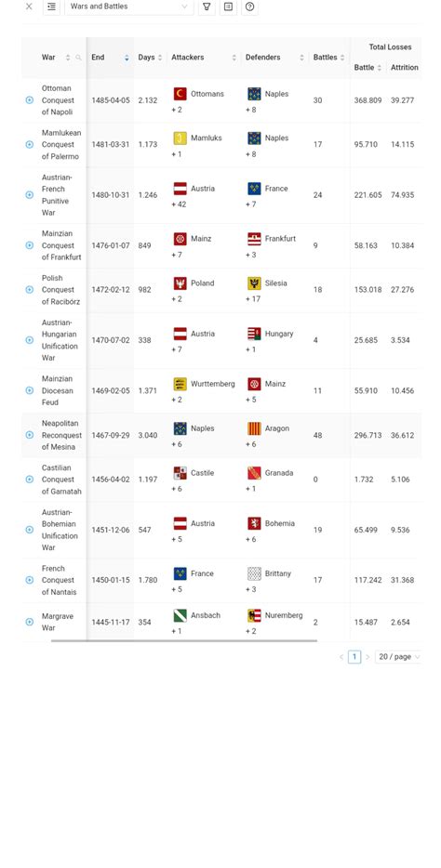Sort the table by Battles column

pyautogui.click(x=329, y=58)
